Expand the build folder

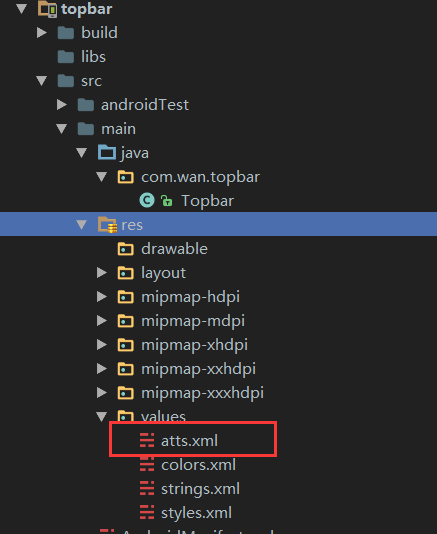pos(42,32)
